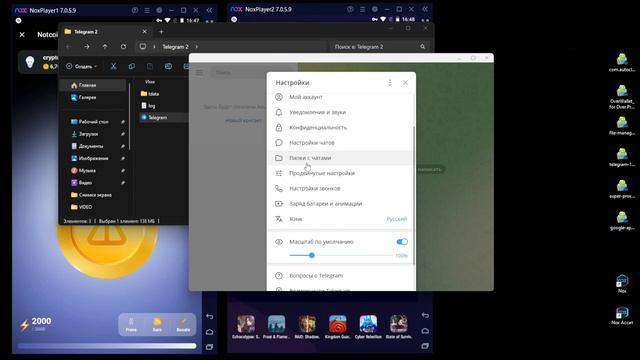Click recent apps button in NoxPlayer2
Image resolution: width=640 pixels, height=360 pixels.
tap(425, 346)
